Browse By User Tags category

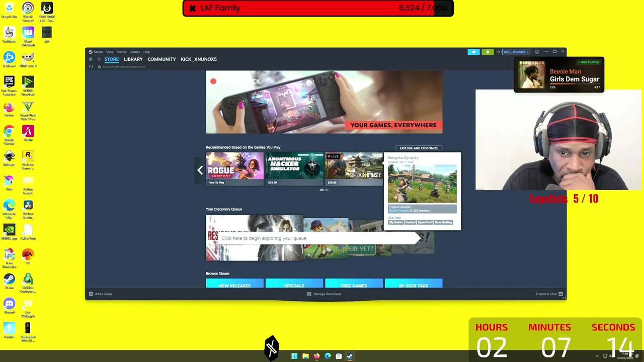[414, 284]
